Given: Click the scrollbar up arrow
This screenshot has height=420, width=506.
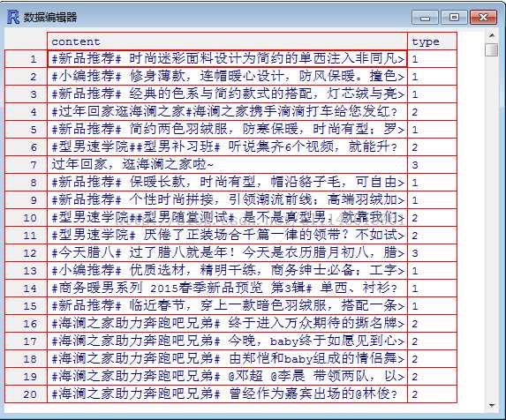Looking at the screenshot, I should tap(492, 35).
